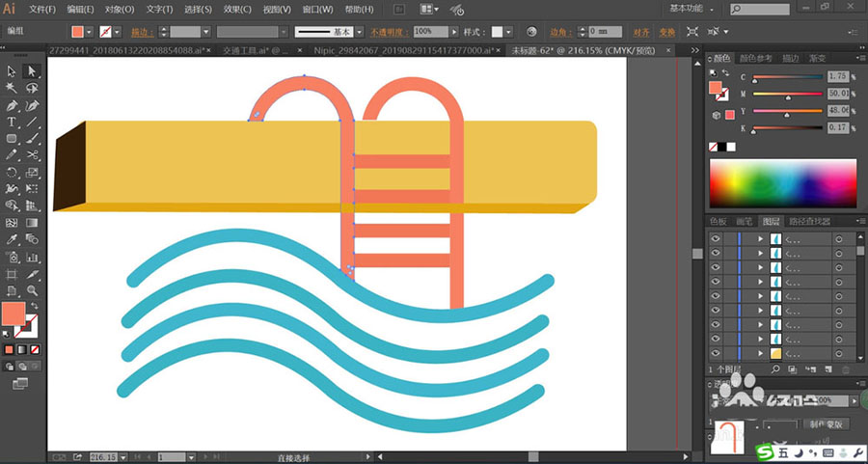868x464 pixels.
Task: Select the Blend tool
Action: (32, 239)
